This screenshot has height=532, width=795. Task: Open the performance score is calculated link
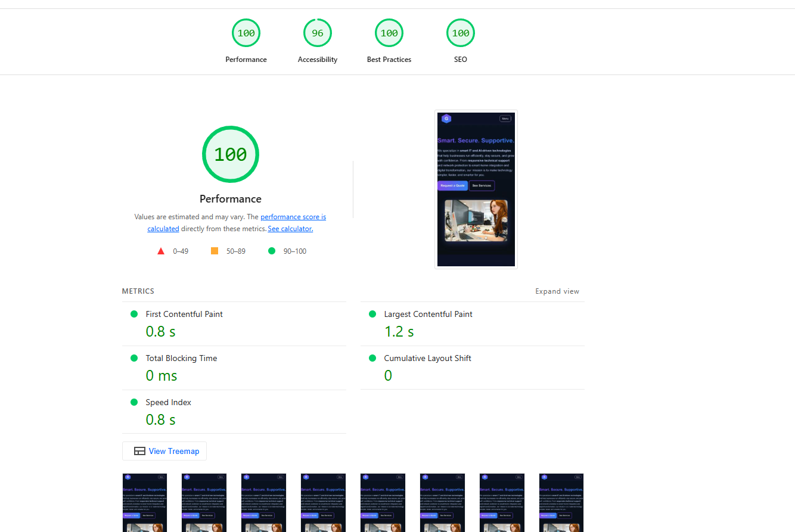tap(293, 216)
